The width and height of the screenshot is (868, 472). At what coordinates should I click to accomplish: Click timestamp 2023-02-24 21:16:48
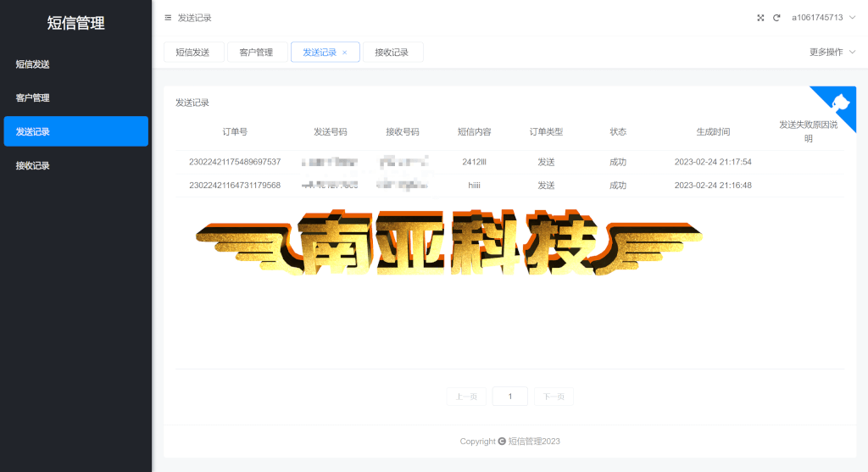713,186
